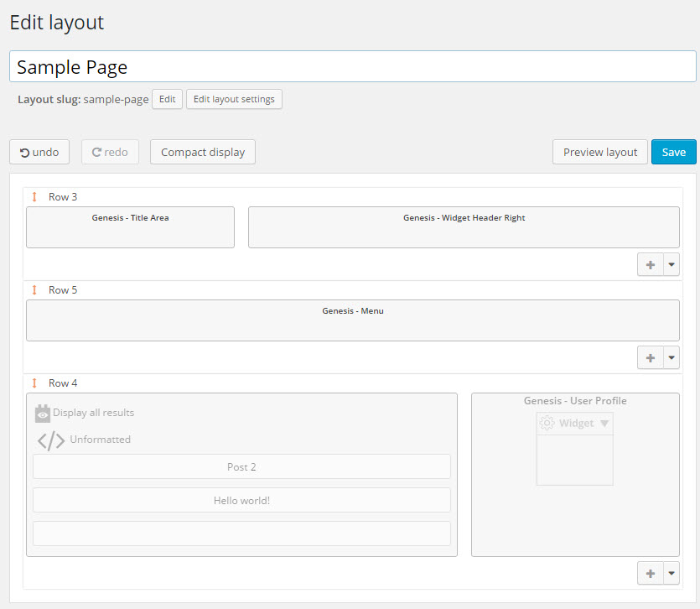The width and height of the screenshot is (700, 609).
Task: Click the Row 3 label
Action: coord(63,197)
